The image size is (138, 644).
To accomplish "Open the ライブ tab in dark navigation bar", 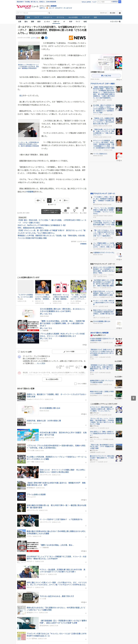I will pyautogui.click(x=37, y=17).
